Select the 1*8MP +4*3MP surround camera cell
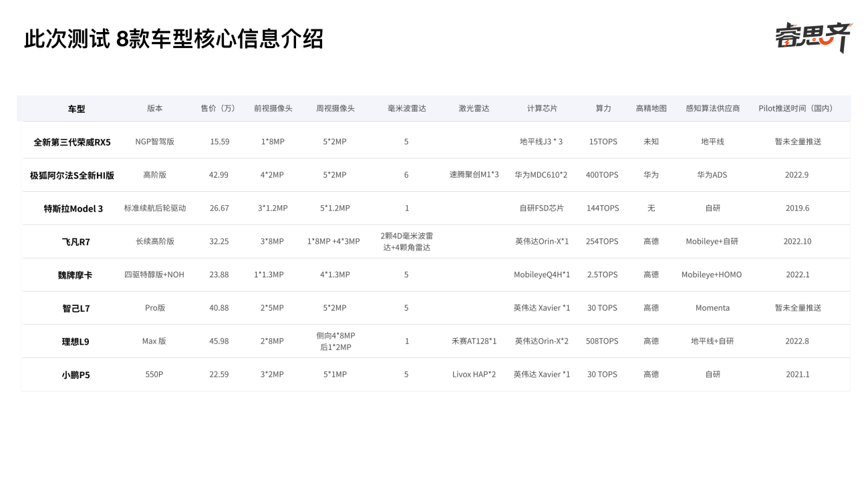Screen dimensions: 868x487 click(x=333, y=241)
